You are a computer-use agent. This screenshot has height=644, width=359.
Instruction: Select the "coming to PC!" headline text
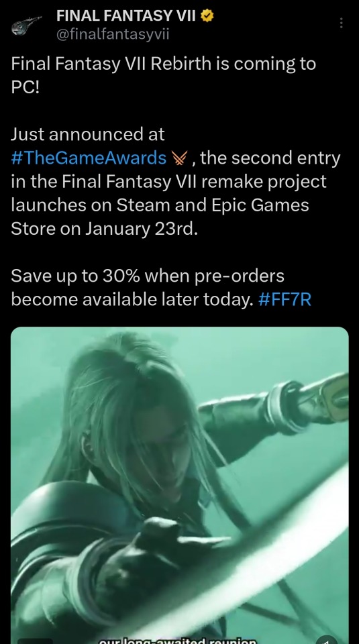point(163,76)
